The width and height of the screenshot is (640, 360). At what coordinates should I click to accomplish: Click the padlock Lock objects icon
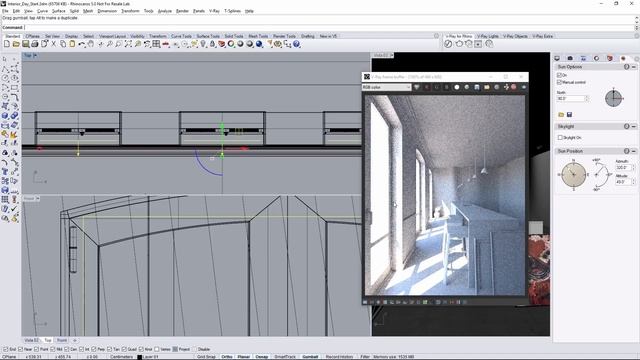[x=212, y=44]
